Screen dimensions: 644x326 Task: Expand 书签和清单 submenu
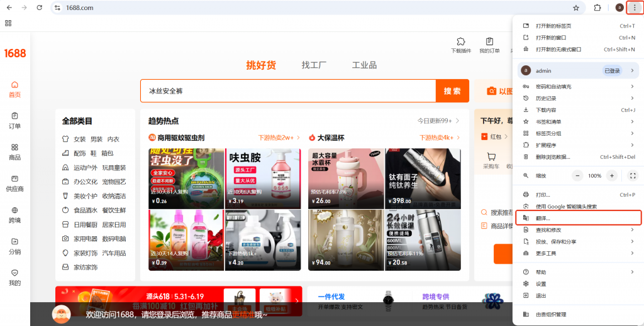[579, 122]
